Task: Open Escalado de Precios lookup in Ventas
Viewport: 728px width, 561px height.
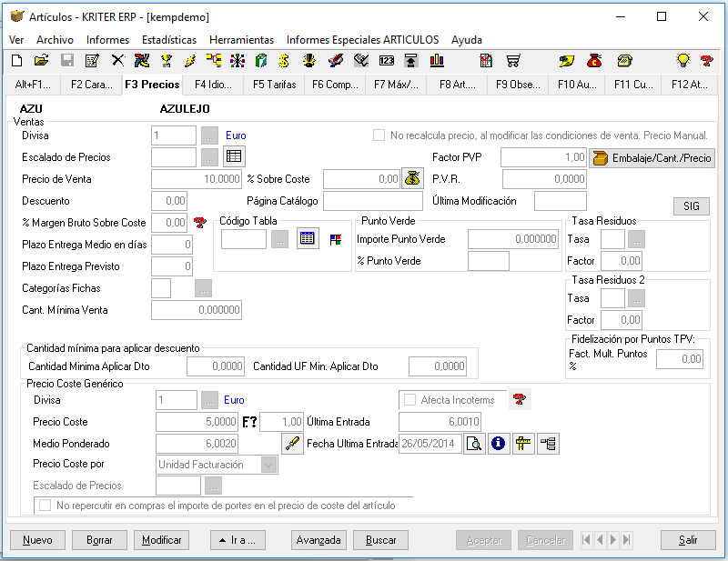Action: point(210,156)
